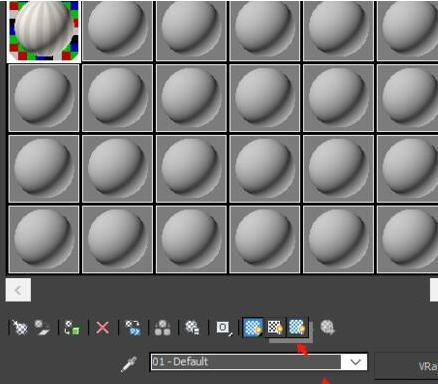Pick material from object with eyedropper
The height and width of the screenshot is (384, 438).
tap(129, 364)
